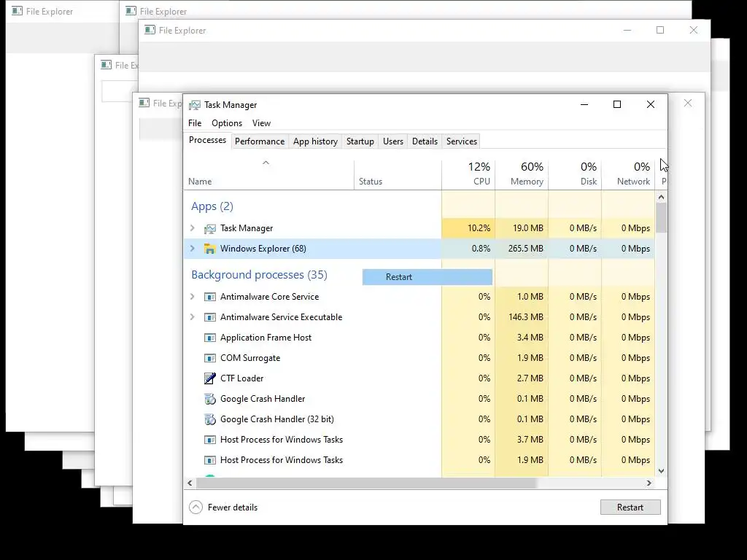Click icon of File Explorer window with window controls
747x560 pixels.
[x=150, y=30]
